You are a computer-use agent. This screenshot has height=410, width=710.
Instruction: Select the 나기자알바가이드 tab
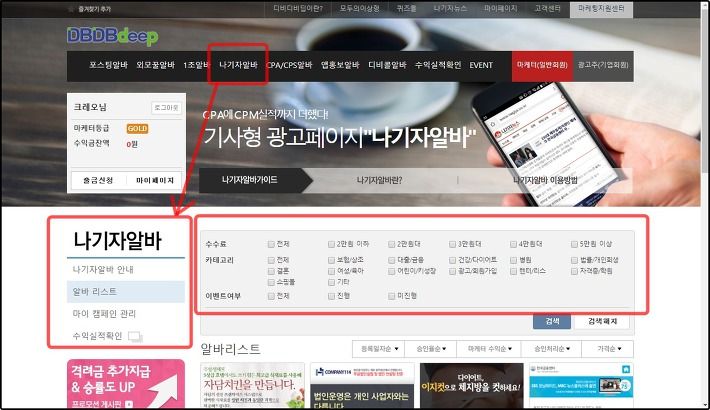pyautogui.click(x=250, y=180)
